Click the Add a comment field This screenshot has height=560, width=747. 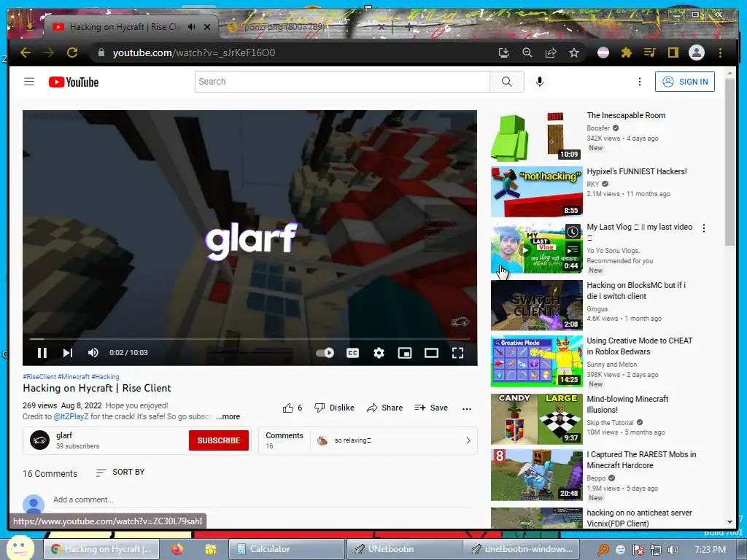click(261, 499)
